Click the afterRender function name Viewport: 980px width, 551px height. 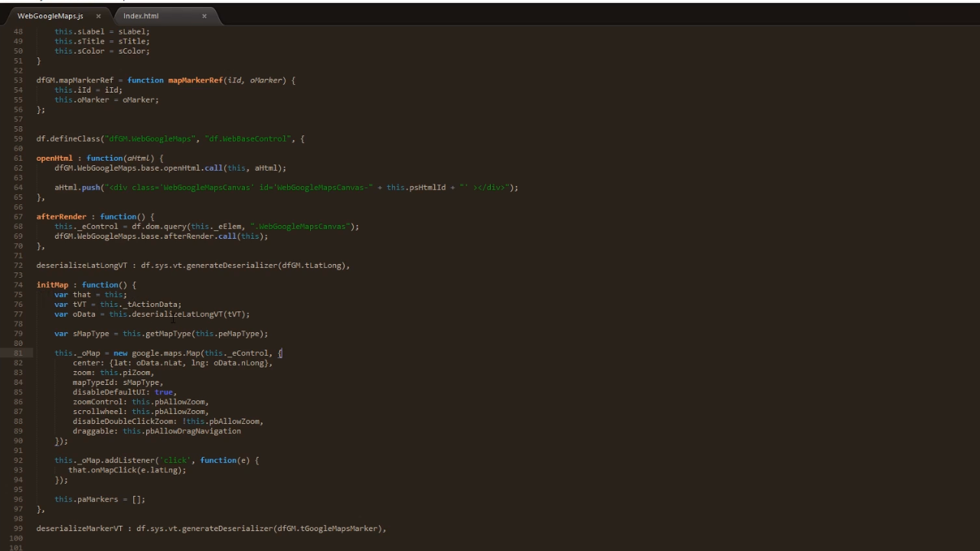61,217
